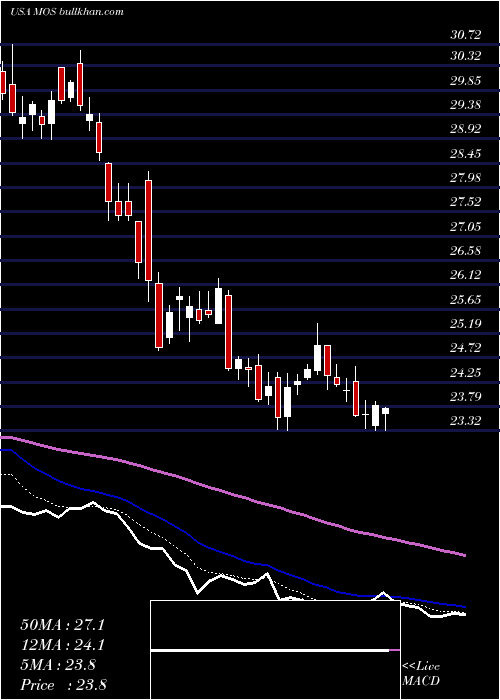This screenshot has width=500, height=700.
Task: Click the 23.79 price label
Action: tap(466, 397)
